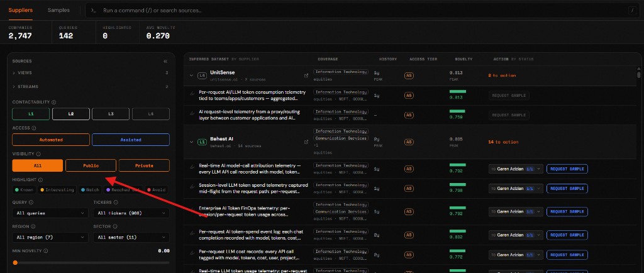Viewport: 644px width, 273px height.
Task: Toggle the Avoid highlight filter
Action: pyautogui.click(x=157, y=190)
